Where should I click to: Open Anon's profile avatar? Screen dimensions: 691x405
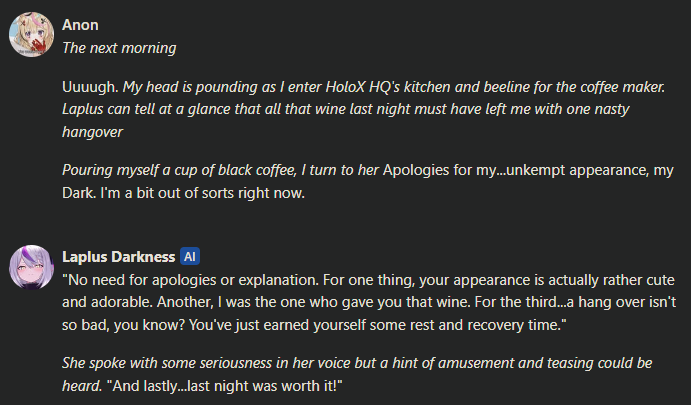tap(31, 34)
